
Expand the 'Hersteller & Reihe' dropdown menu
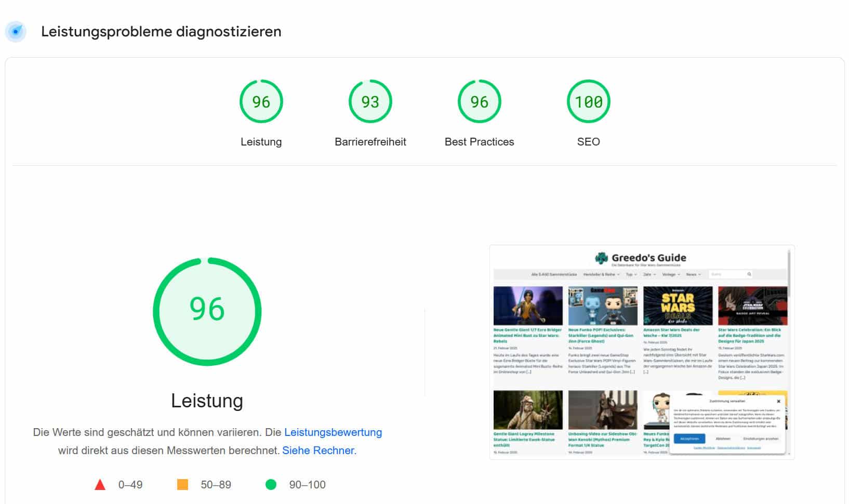tap(601, 274)
